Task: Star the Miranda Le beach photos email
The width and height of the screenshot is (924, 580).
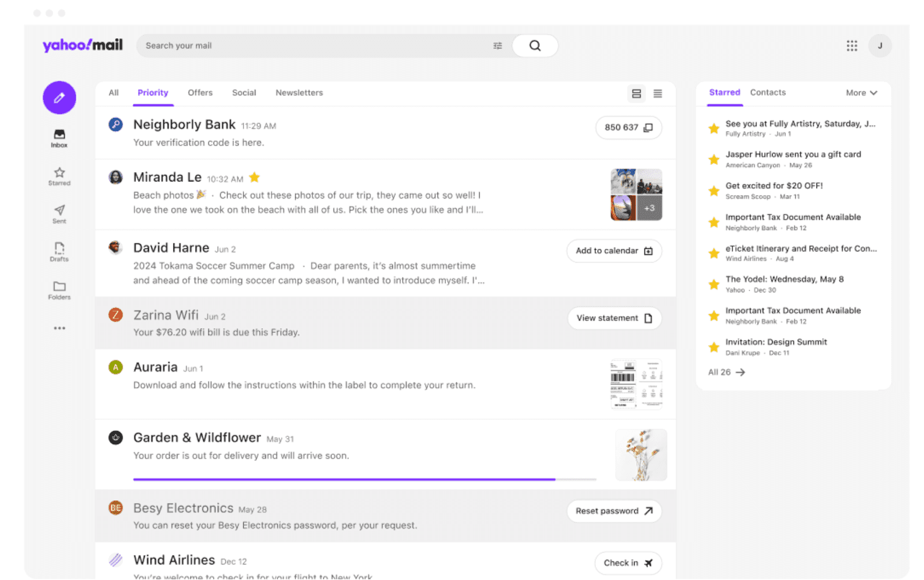Action: click(254, 177)
